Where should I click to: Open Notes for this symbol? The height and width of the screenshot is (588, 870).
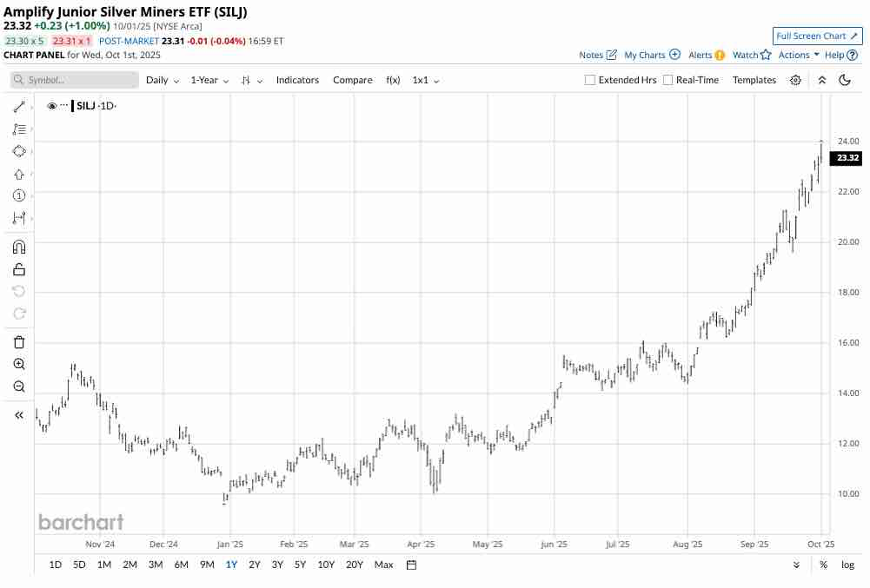coord(598,55)
